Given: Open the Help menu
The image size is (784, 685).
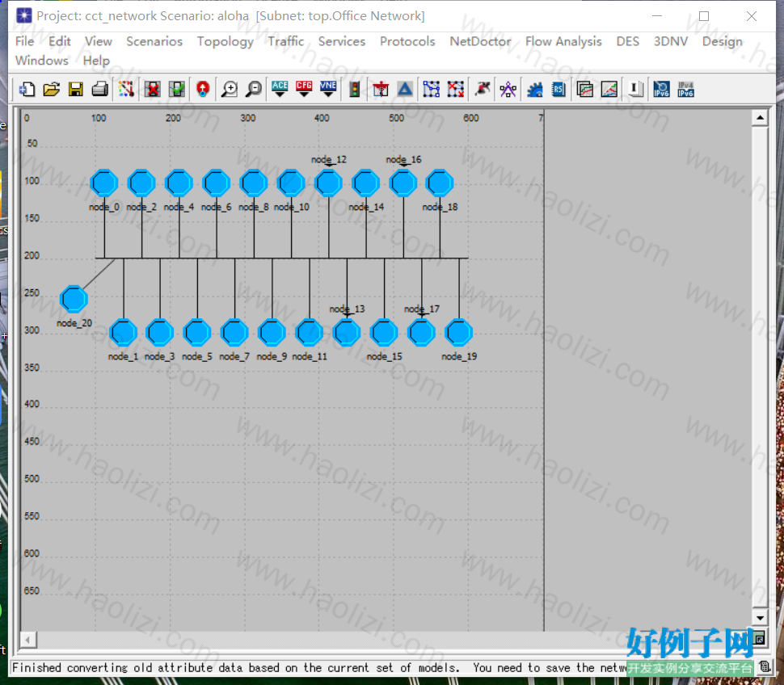Looking at the screenshot, I should point(96,61).
